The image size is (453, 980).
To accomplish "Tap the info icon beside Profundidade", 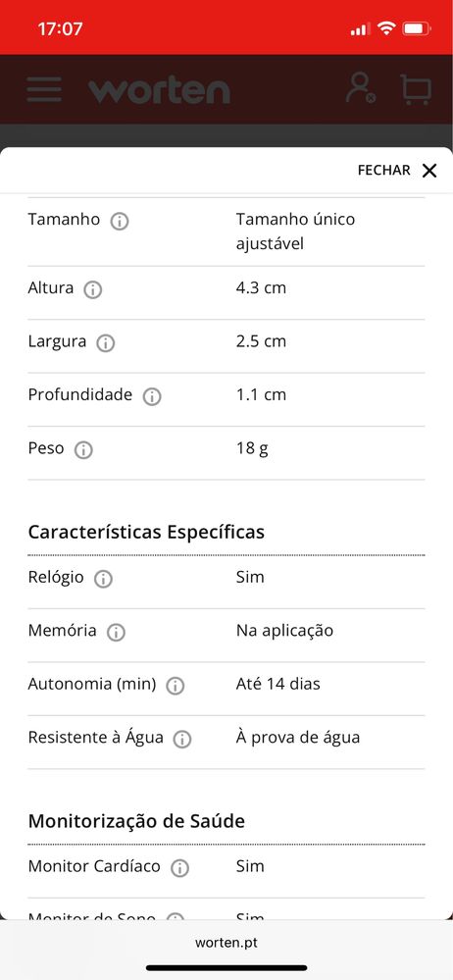I will click(x=152, y=397).
